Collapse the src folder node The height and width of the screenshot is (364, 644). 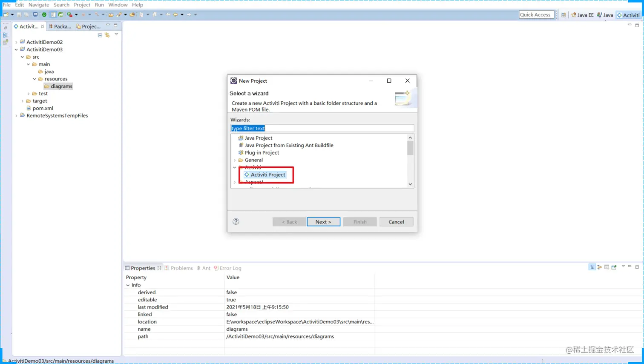coord(22,57)
